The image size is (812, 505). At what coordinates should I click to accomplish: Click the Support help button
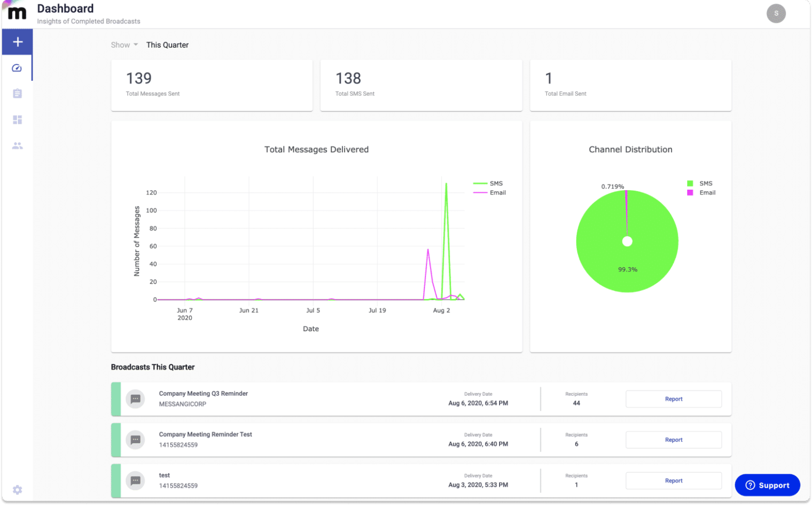click(x=767, y=485)
